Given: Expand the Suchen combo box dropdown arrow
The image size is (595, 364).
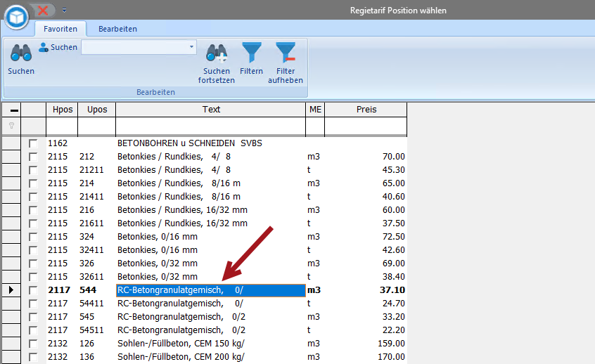Looking at the screenshot, I should [191, 47].
